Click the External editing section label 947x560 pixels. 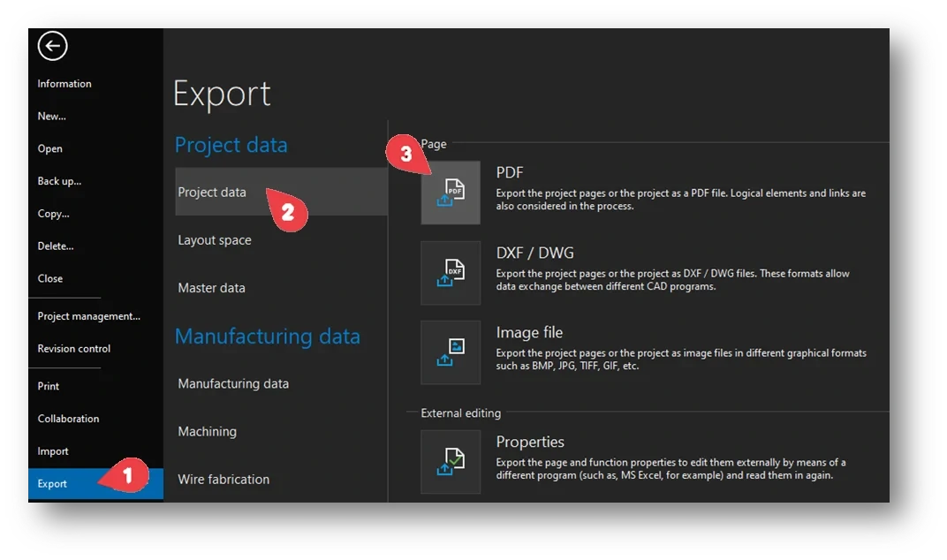pyautogui.click(x=461, y=413)
